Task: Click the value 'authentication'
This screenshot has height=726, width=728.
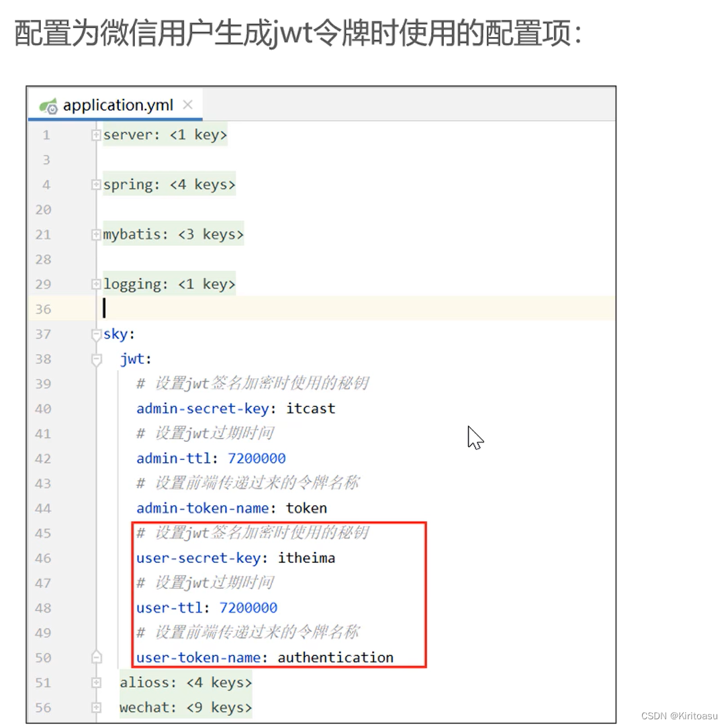Action: point(335,657)
